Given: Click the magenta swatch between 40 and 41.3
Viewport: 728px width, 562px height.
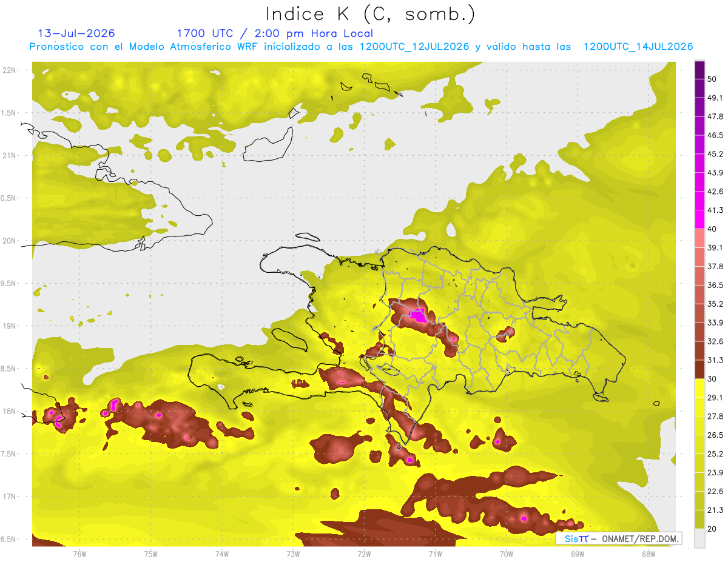Looking at the screenshot, I should 699,219.
